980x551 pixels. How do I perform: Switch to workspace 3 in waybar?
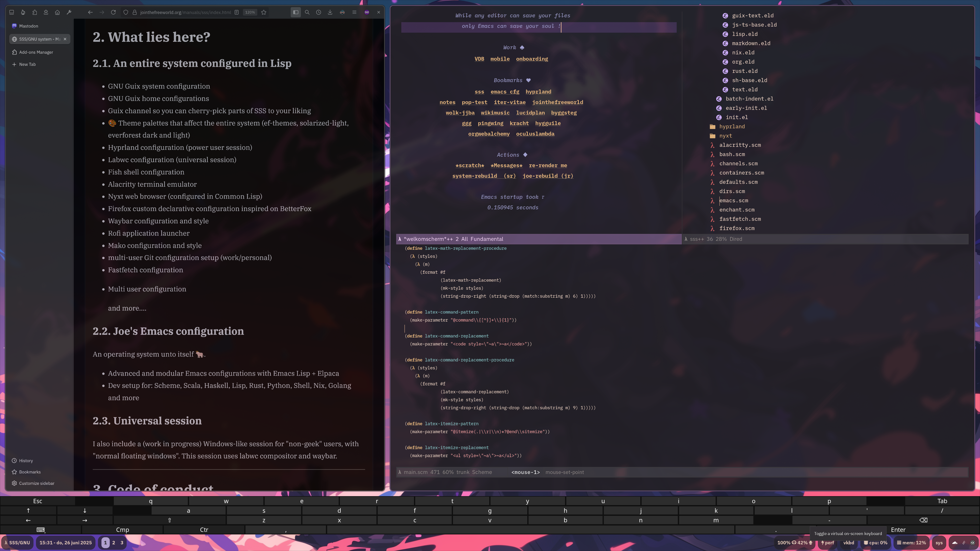pyautogui.click(x=122, y=543)
